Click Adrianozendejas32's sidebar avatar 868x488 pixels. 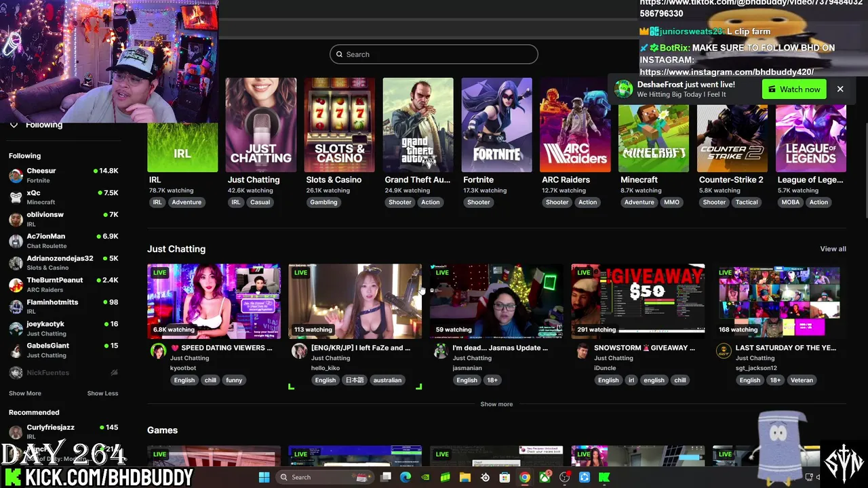pyautogui.click(x=16, y=263)
